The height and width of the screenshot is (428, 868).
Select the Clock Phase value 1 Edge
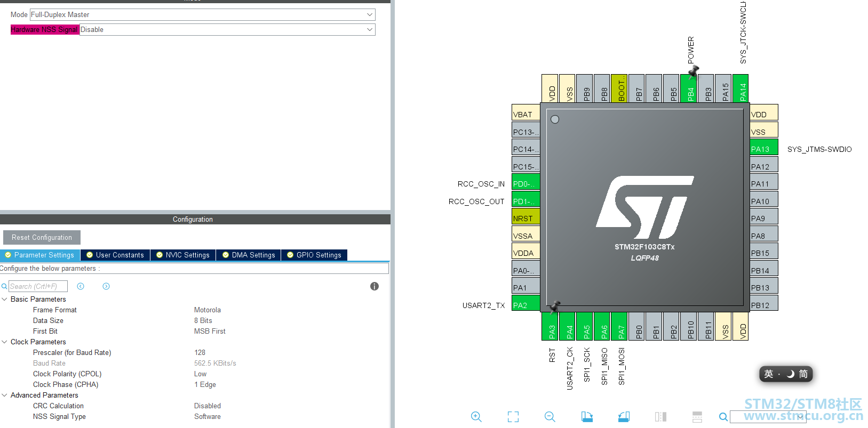coord(205,384)
